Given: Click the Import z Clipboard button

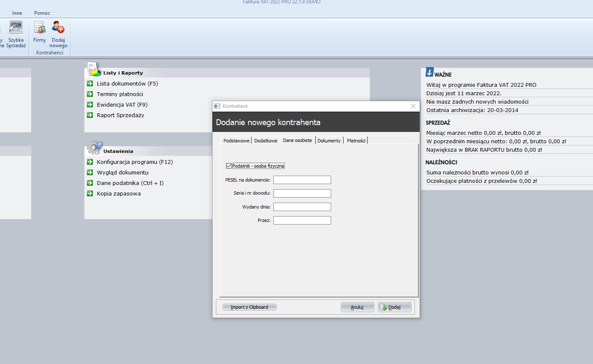Looking at the screenshot, I should [249, 307].
